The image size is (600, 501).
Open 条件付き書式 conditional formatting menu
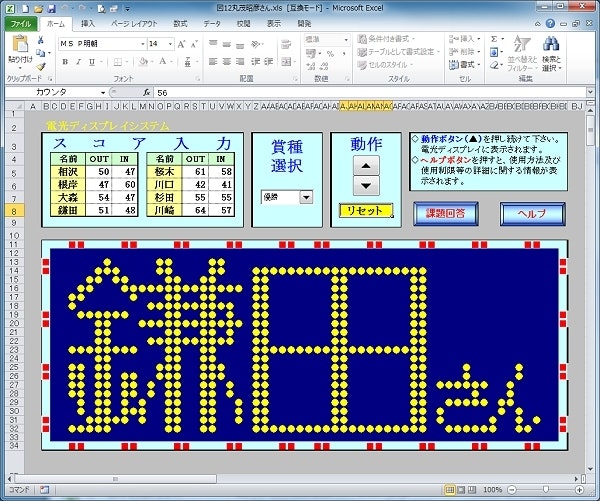coord(386,39)
